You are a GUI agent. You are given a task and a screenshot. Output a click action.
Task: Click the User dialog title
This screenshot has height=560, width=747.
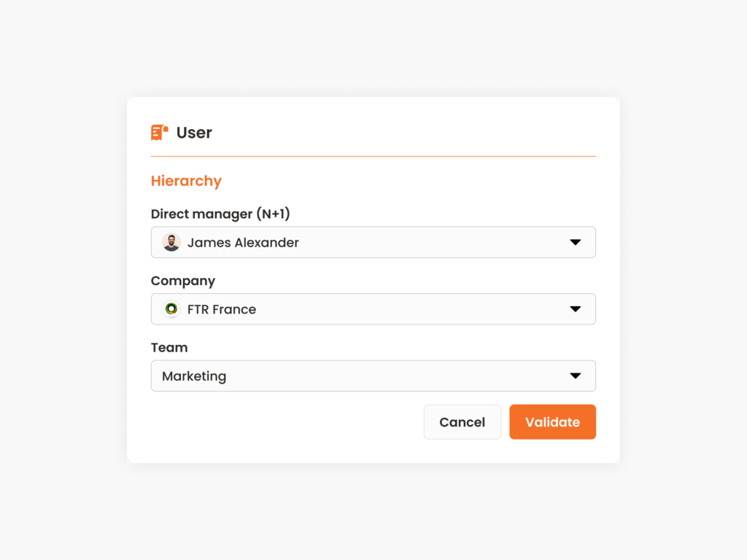[194, 132]
